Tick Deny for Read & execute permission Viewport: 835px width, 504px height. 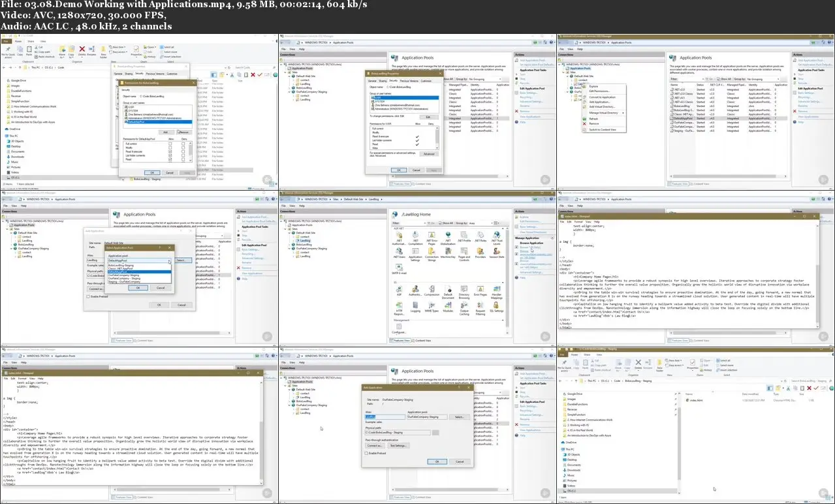[x=184, y=151]
